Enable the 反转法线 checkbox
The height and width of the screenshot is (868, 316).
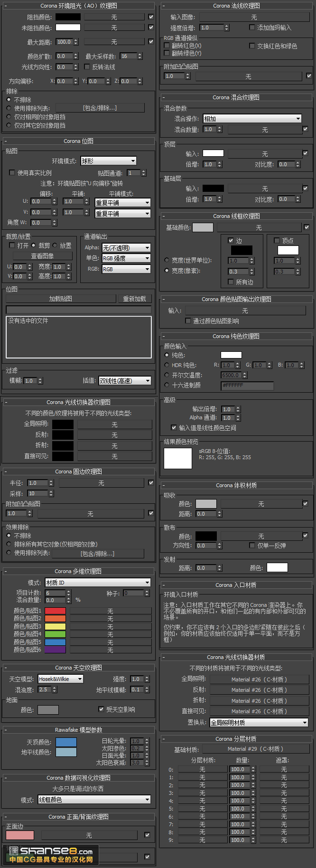[87, 67]
